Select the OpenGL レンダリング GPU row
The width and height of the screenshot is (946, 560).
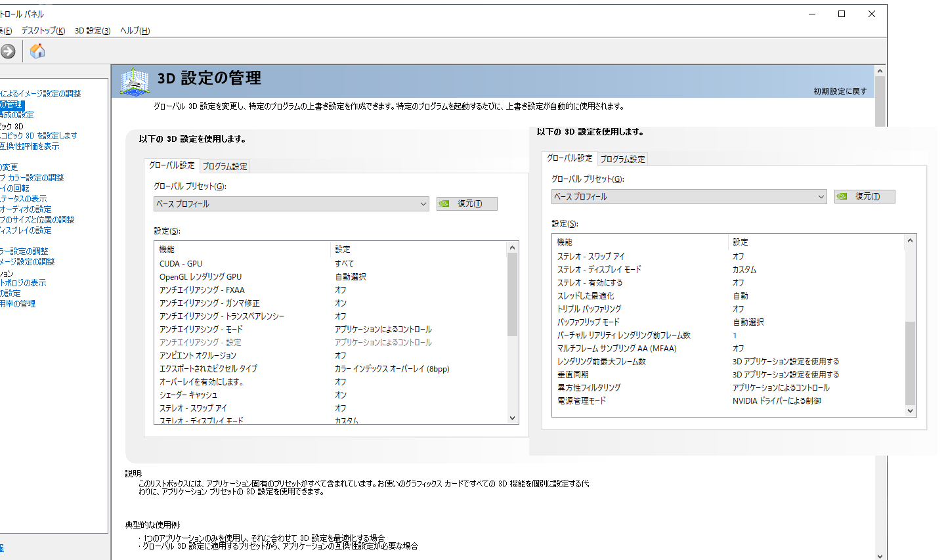coord(331,277)
